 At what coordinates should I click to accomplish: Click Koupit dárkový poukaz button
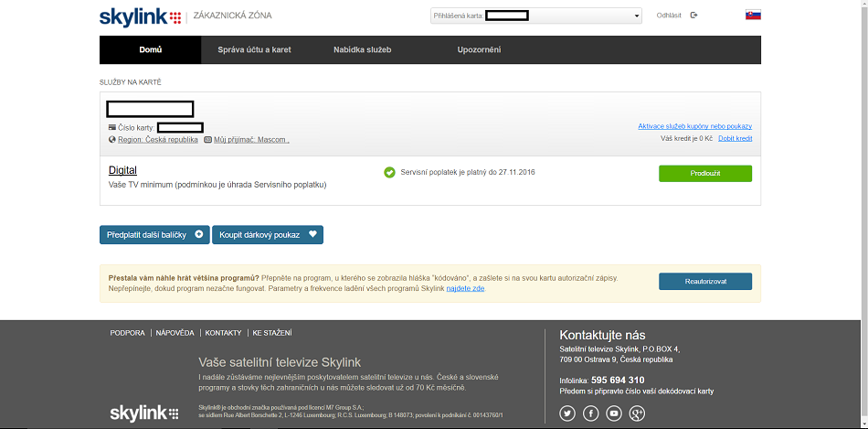268,234
